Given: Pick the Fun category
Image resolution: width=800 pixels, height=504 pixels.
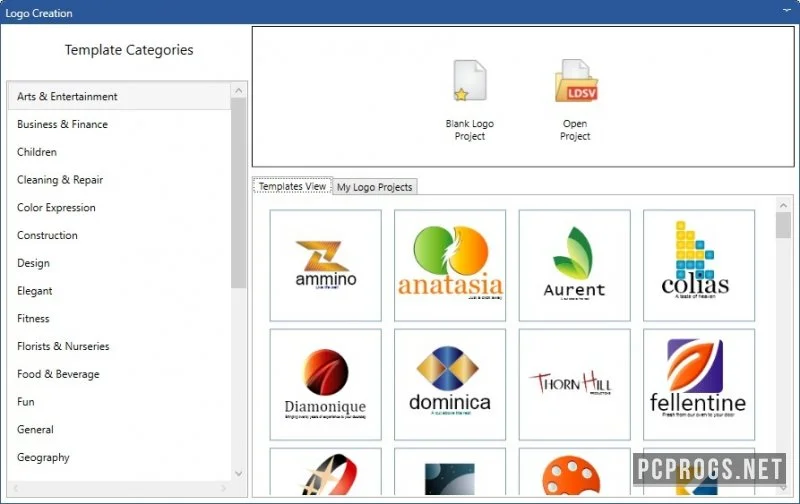Looking at the screenshot, I should click(119, 402).
